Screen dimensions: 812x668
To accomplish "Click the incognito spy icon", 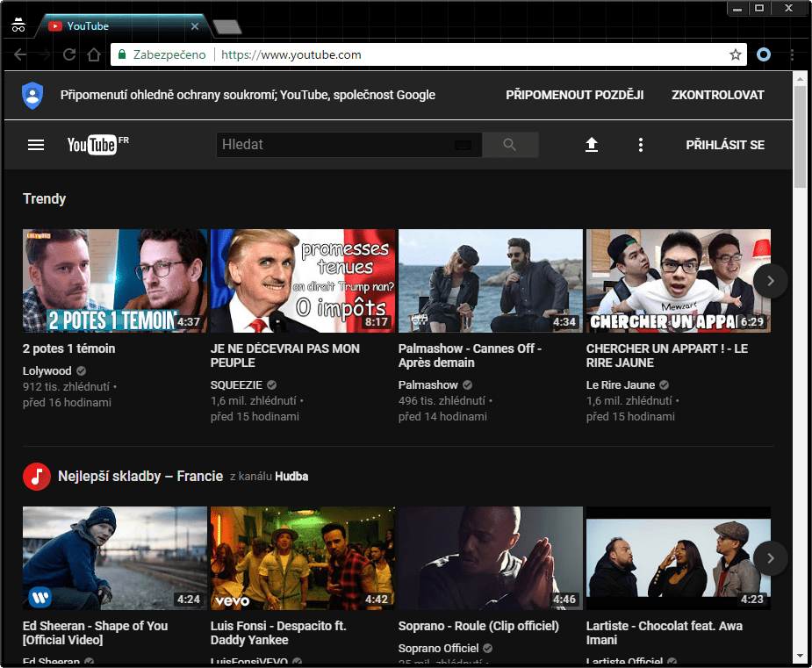I will coord(18,25).
